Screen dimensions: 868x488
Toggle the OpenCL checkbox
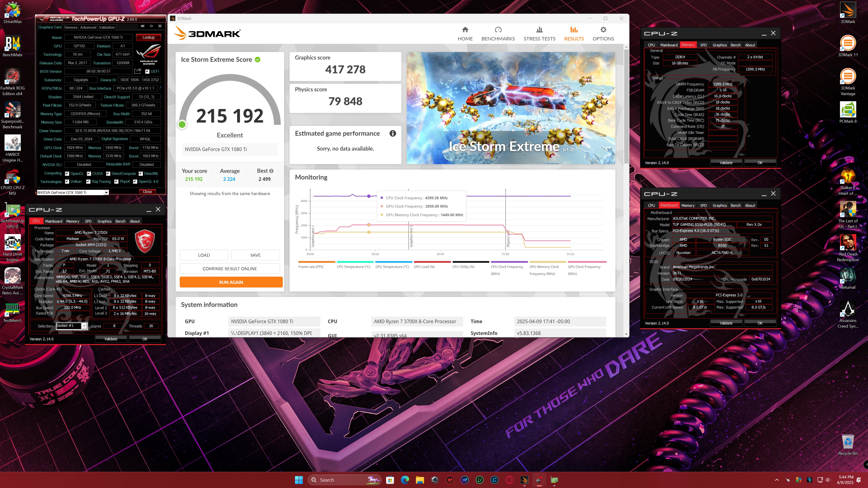pos(67,174)
